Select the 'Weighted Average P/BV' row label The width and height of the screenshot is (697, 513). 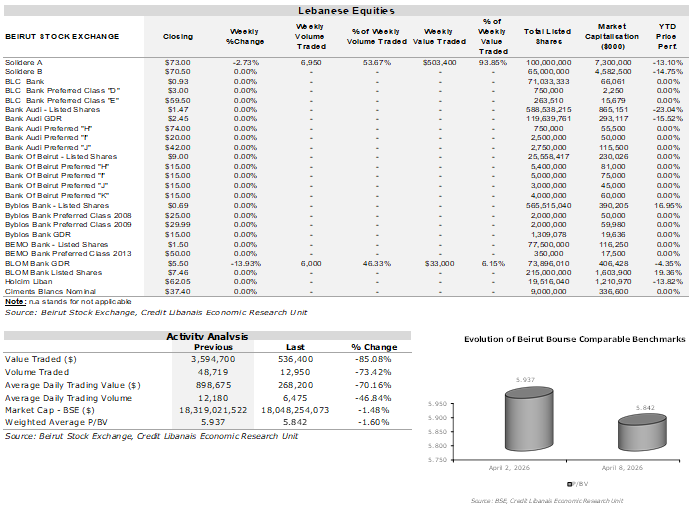point(54,421)
